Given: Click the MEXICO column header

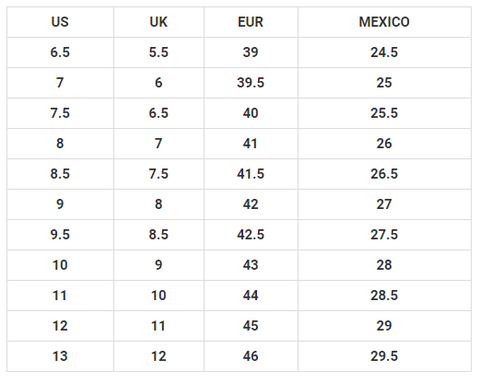Looking at the screenshot, I should click(384, 22).
